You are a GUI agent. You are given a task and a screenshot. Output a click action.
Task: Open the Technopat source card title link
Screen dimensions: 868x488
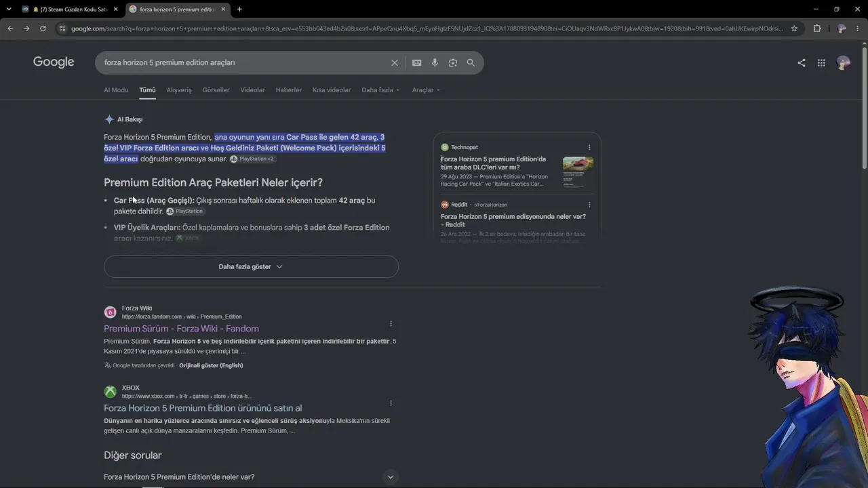coord(494,163)
